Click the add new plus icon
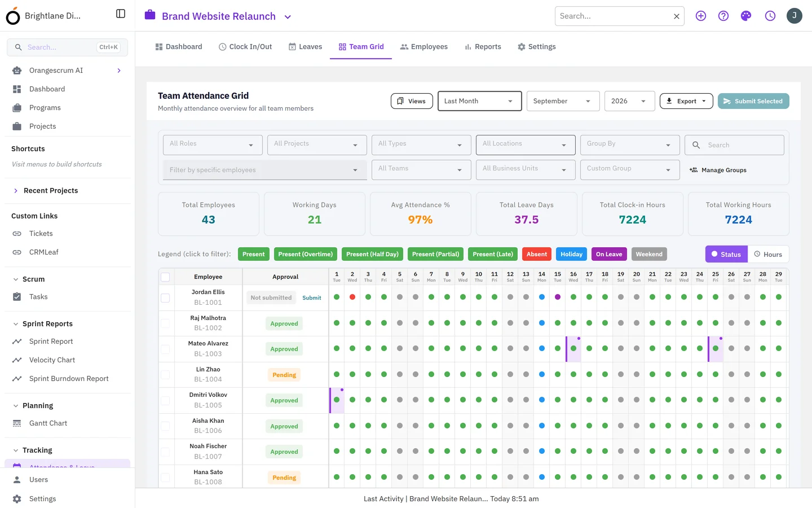The width and height of the screenshot is (812, 508). pyautogui.click(x=701, y=16)
